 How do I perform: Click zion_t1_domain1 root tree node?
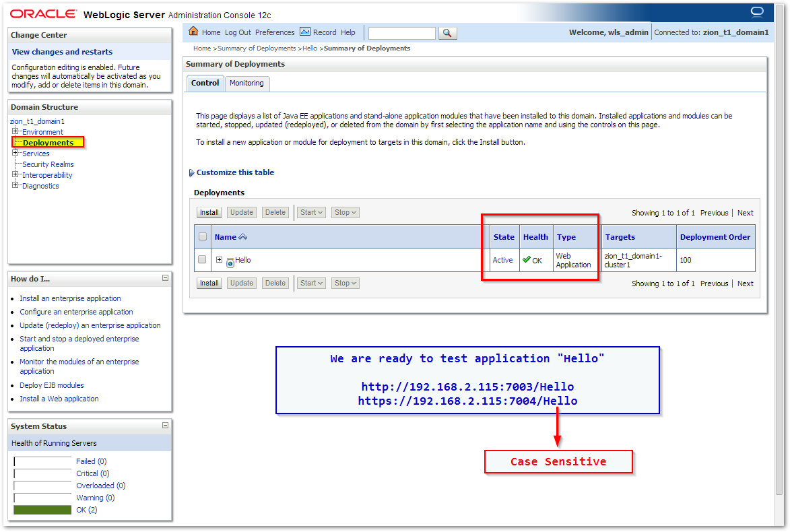(x=37, y=121)
